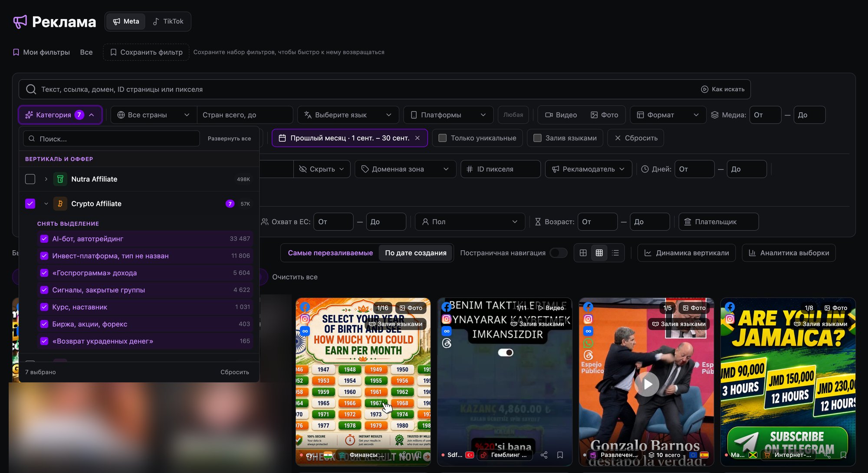This screenshot has width=868, height=473.
Task: Click into the category Поиск field
Action: coord(112,139)
